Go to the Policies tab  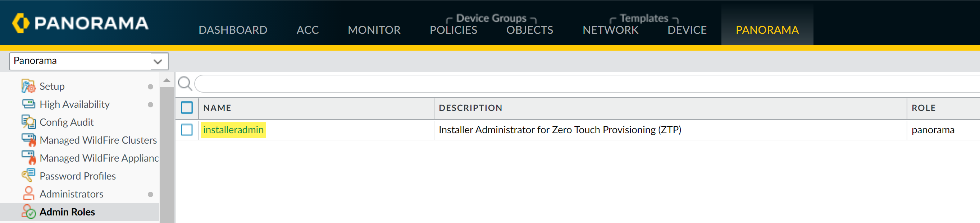[x=453, y=30]
